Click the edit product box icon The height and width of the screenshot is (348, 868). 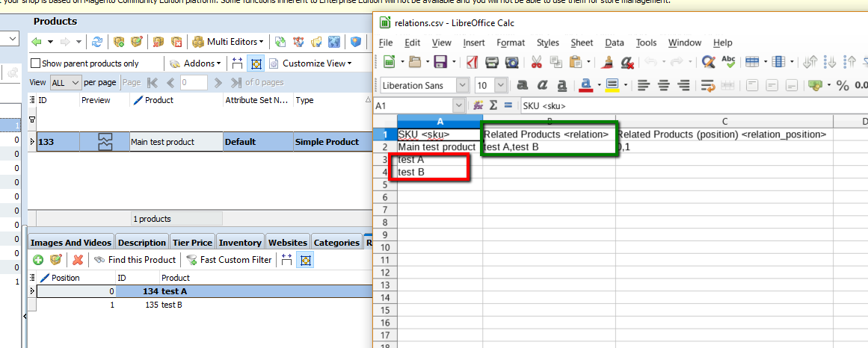point(136,42)
